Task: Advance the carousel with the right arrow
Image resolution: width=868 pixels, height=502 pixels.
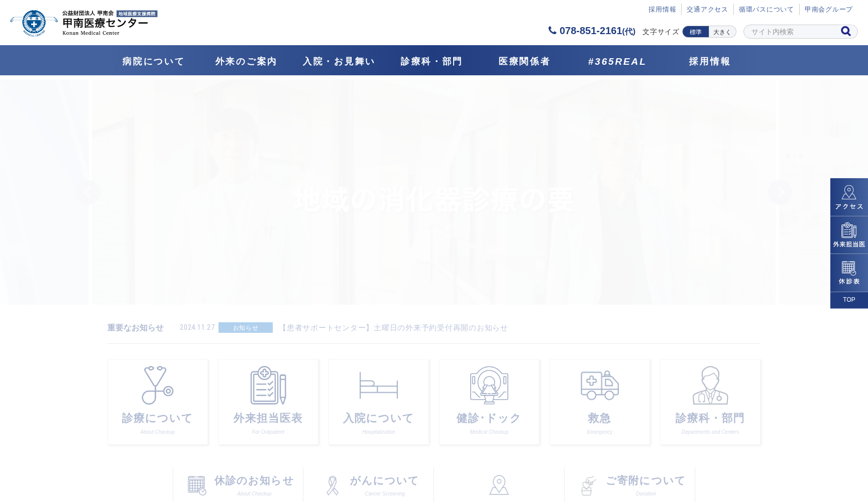Action: [780, 192]
